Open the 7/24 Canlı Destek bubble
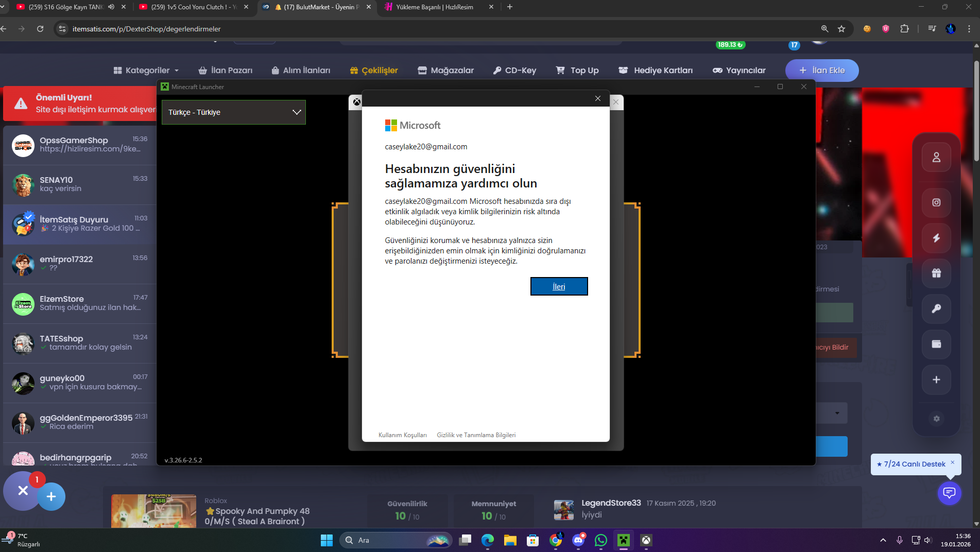 click(911, 464)
